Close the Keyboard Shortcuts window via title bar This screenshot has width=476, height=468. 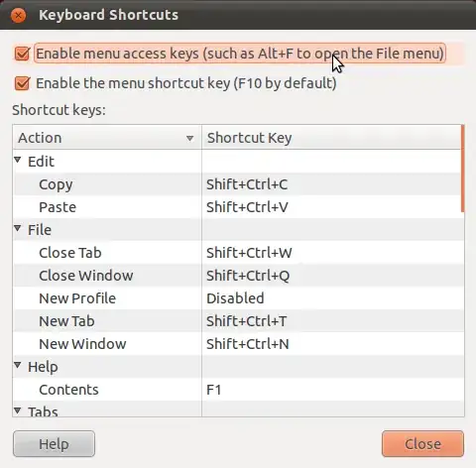point(18,16)
